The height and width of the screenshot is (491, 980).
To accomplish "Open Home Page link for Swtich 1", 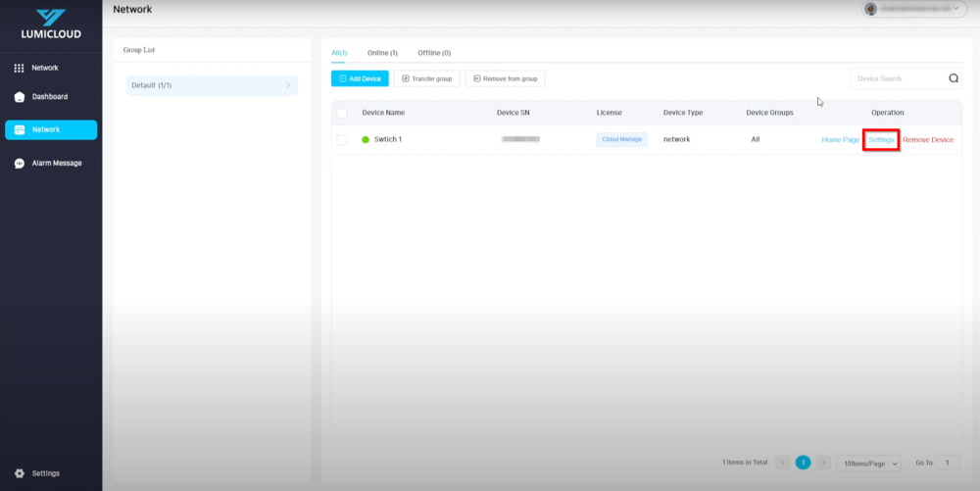I will point(840,140).
